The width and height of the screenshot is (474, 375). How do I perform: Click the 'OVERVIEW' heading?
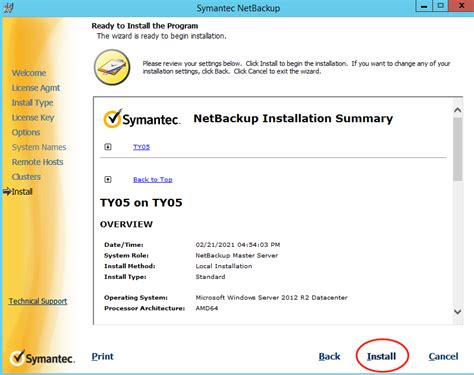(126, 224)
